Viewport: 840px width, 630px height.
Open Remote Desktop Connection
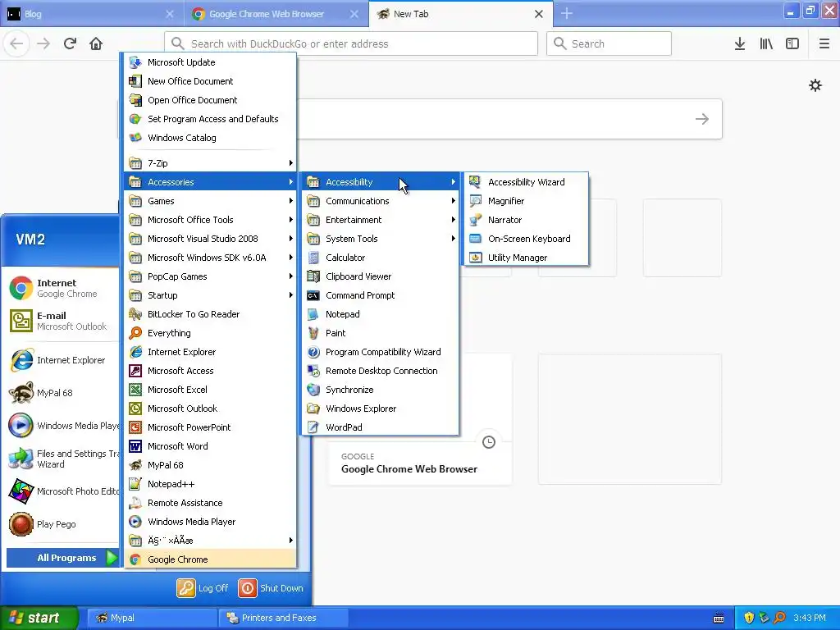(381, 371)
